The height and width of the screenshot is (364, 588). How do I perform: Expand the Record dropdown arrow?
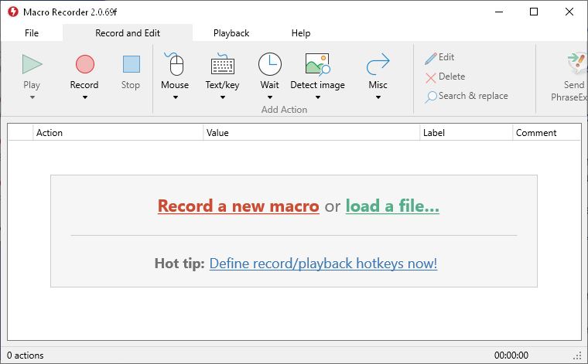[85, 97]
